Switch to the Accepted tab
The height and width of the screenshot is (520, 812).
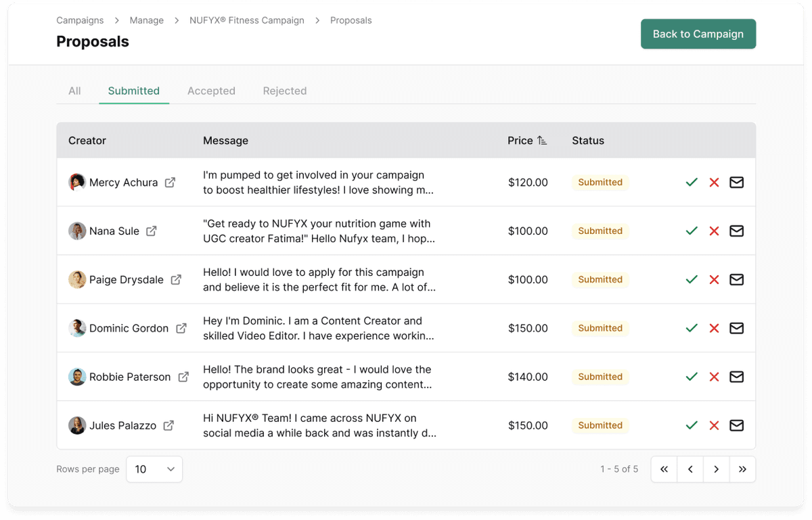[x=211, y=91]
